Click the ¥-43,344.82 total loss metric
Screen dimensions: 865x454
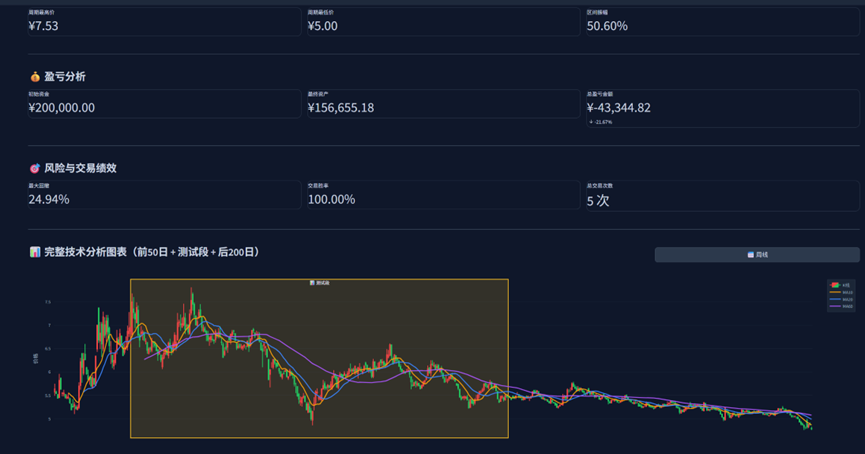pos(619,108)
